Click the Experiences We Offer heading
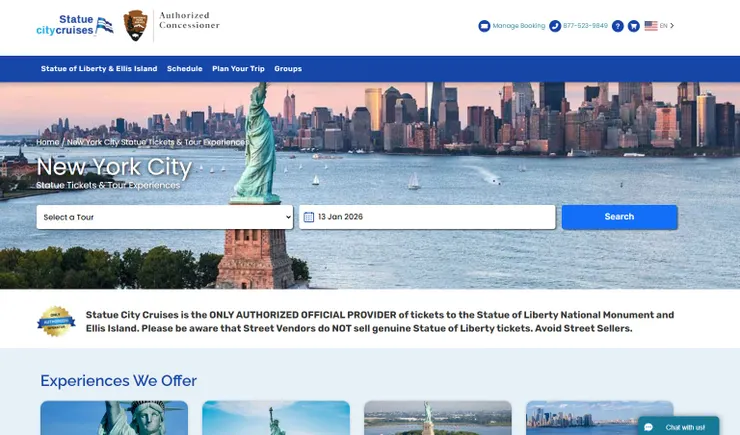This screenshot has height=435, width=740. tap(118, 380)
